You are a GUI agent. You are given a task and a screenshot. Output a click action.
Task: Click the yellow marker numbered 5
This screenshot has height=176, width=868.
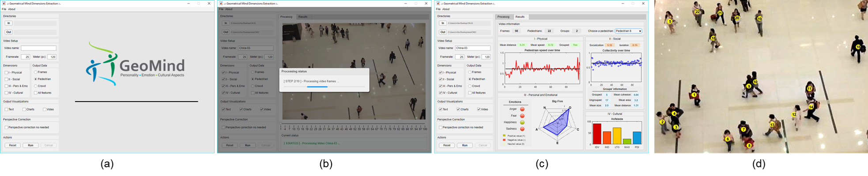coord(670,21)
